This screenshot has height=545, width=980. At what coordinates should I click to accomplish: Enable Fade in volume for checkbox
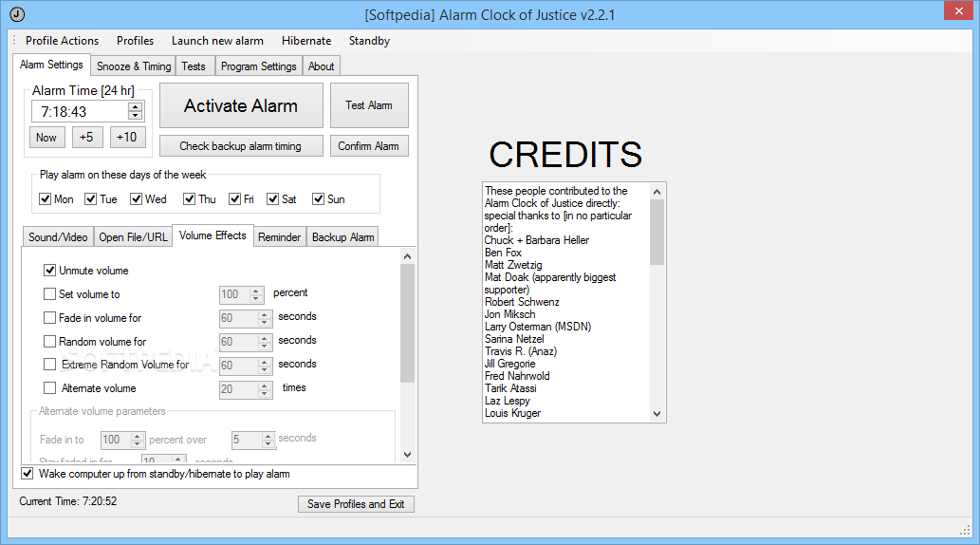tap(50, 318)
